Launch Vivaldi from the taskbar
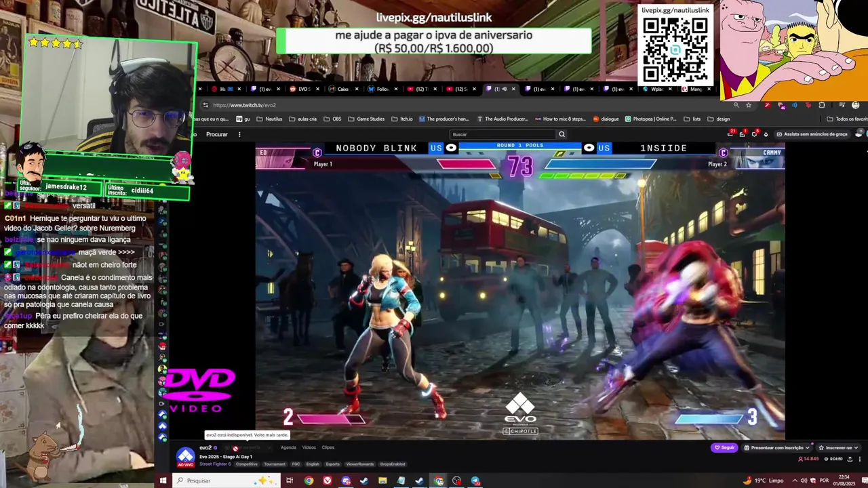This screenshot has height=488, width=868. [x=328, y=481]
